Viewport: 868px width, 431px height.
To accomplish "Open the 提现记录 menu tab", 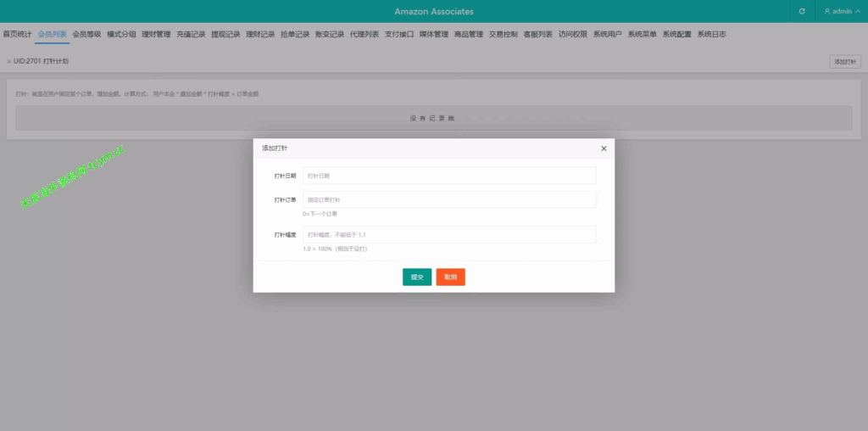I will tap(225, 34).
